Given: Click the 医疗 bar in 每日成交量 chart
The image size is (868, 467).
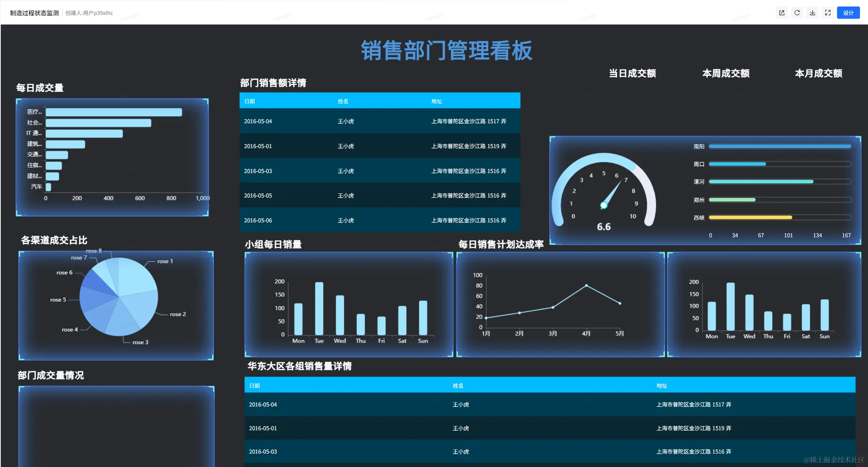Looking at the screenshot, I should [114, 112].
